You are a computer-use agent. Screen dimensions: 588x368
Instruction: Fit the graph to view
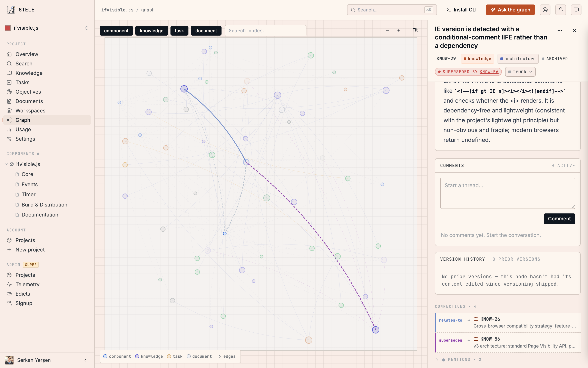[415, 30]
